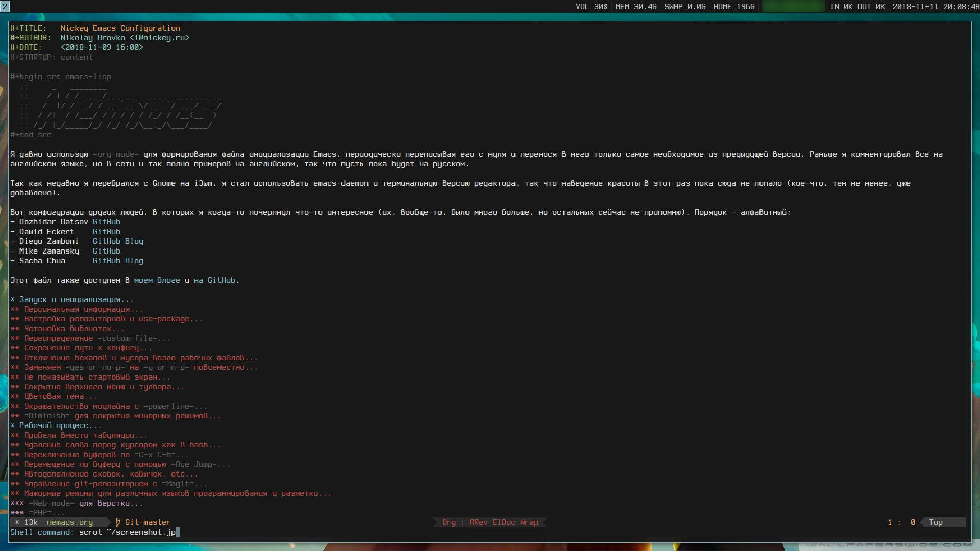980x551 pixels.
Task: Toggle the Wrap minor mode in modeline
Action: coord(529,522)
